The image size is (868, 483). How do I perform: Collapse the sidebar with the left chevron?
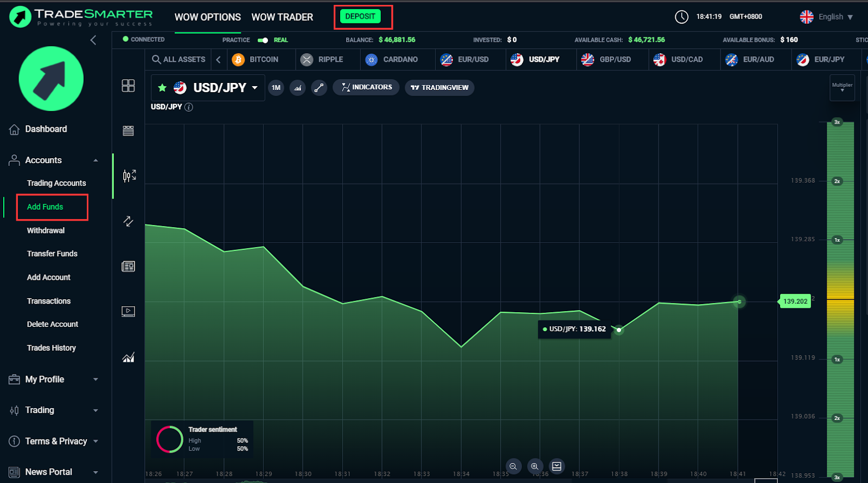click(x=93, y=40)
